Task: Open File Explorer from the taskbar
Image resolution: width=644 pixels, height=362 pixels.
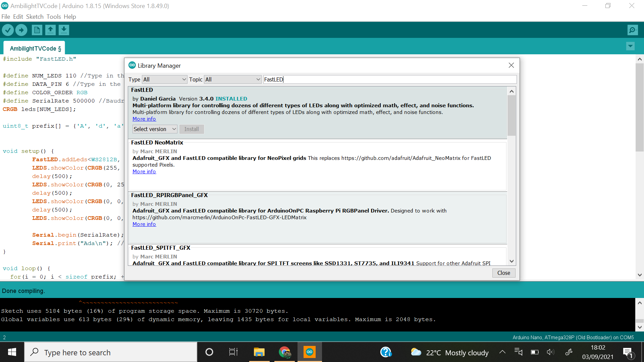Action: [259, 352]
